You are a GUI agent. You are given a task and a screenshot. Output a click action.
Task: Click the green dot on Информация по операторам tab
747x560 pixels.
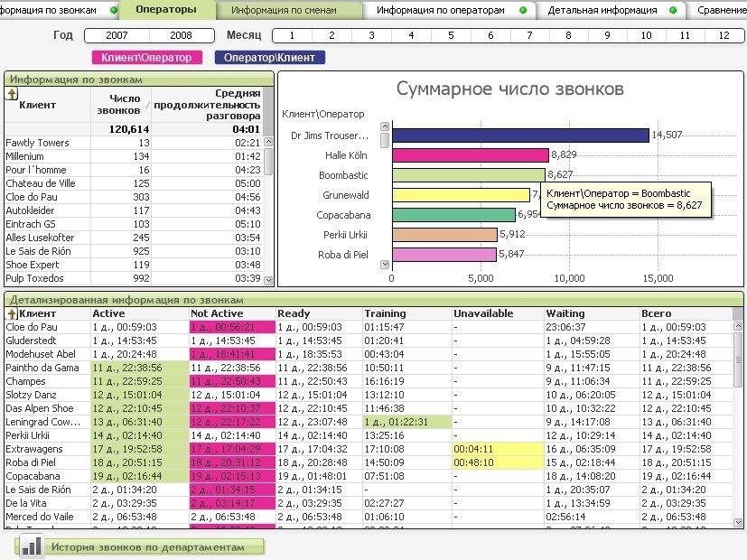click(523, 10)
